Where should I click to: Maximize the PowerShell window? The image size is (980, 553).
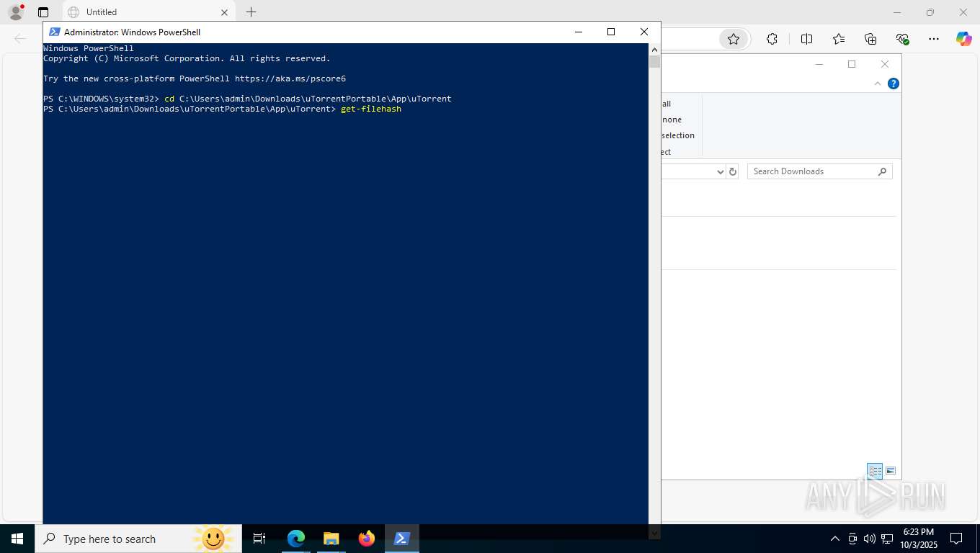click(x=611, y=32)
